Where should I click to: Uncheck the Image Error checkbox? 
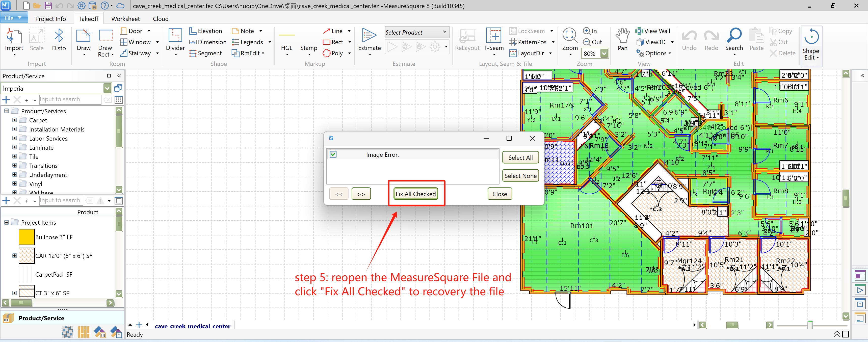pyautogui.click(x=333, y=154)
